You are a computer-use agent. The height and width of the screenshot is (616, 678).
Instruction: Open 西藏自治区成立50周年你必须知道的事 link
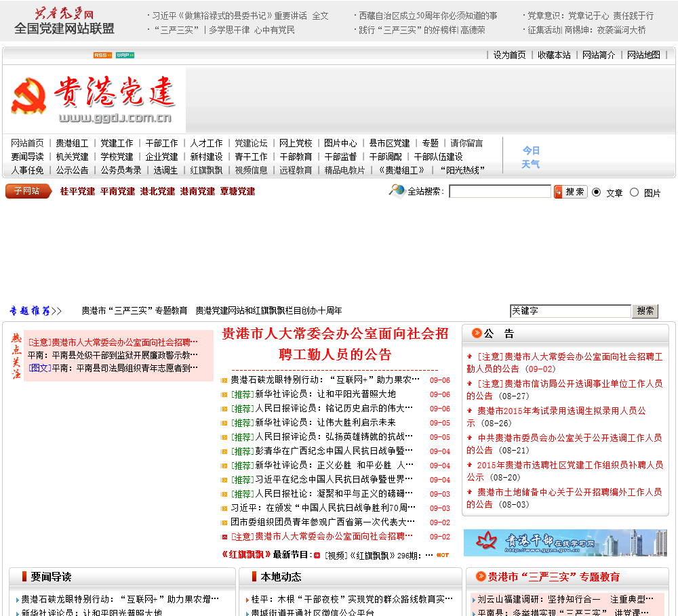coord(428,16)
